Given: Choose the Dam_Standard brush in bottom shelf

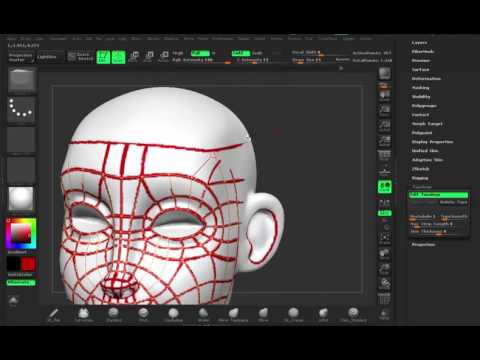Looking at the screenshot, I should coord(353,315).
